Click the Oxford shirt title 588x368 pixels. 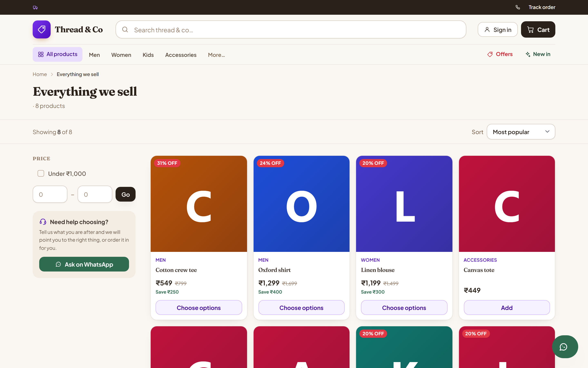(274, 270)
